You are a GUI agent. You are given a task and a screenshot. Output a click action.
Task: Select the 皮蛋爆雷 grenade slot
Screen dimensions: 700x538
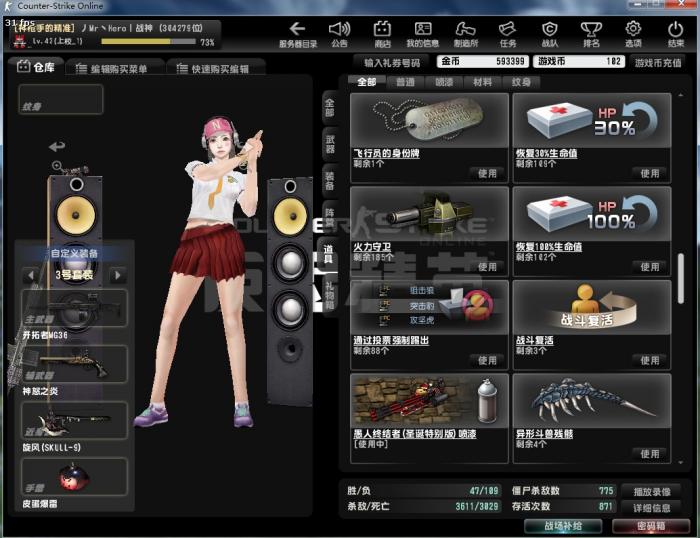pos(74,477)
